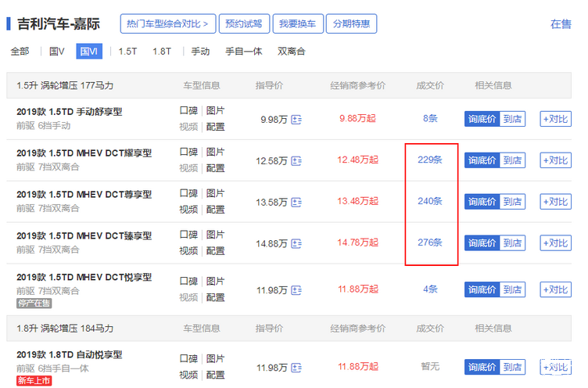Open 口碑 for DCT悦享型

188,281
